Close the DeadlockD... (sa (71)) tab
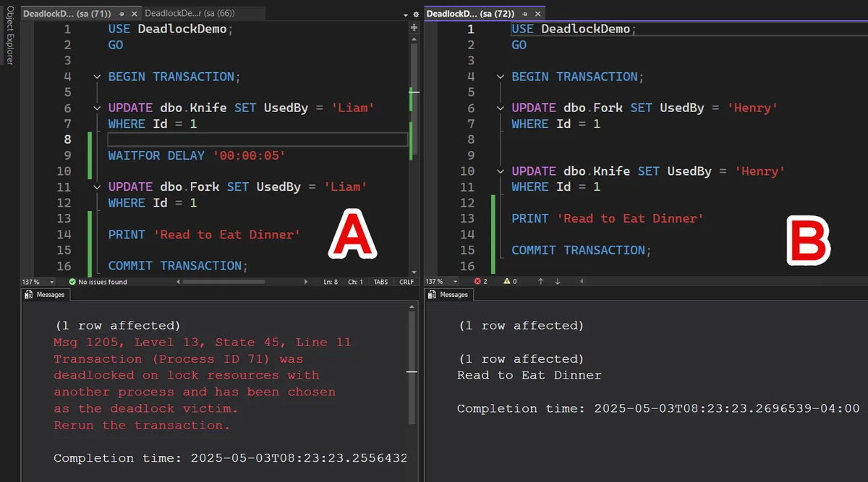 (134, 14)
